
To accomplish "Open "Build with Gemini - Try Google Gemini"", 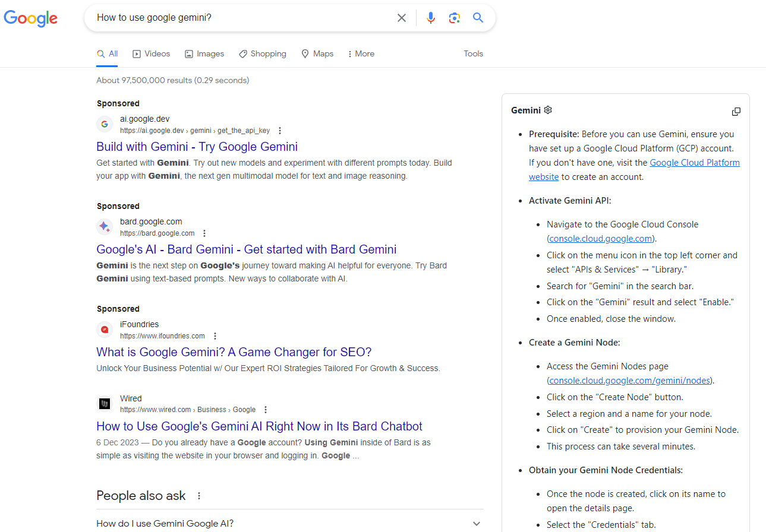I will (x=197, y=147).
